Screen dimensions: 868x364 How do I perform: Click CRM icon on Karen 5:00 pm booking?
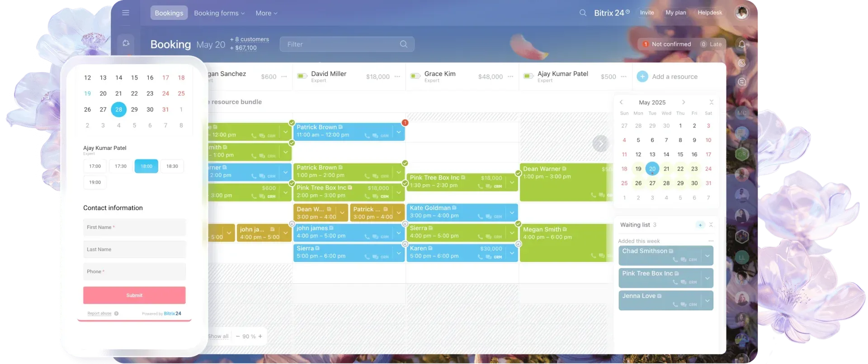coord(498,257)
